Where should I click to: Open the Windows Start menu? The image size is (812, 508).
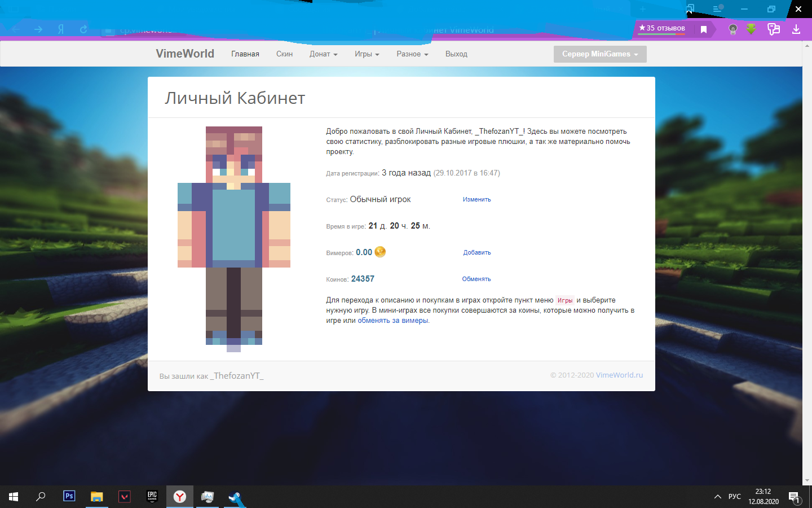click(x=14, y=497)
